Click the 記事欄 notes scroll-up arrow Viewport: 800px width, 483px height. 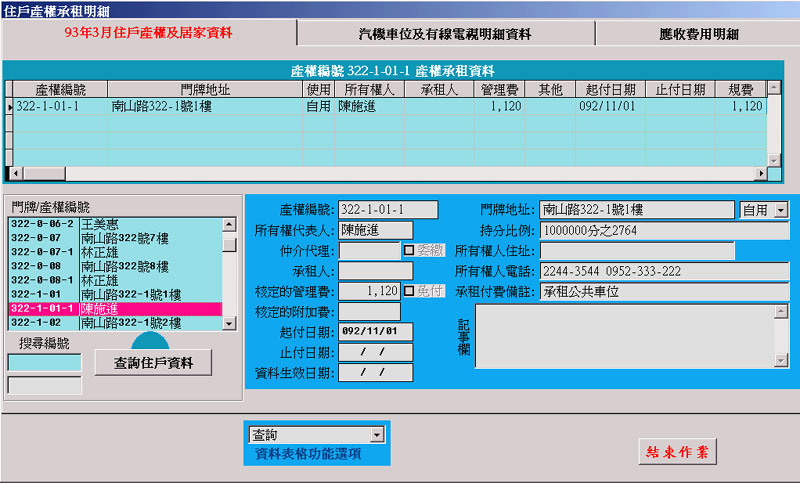point(781,312)
